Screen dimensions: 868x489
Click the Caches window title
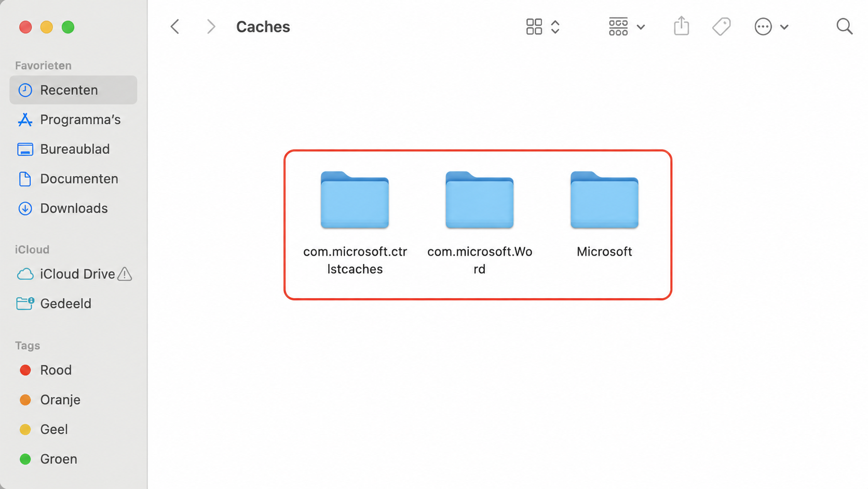point(263,27)
